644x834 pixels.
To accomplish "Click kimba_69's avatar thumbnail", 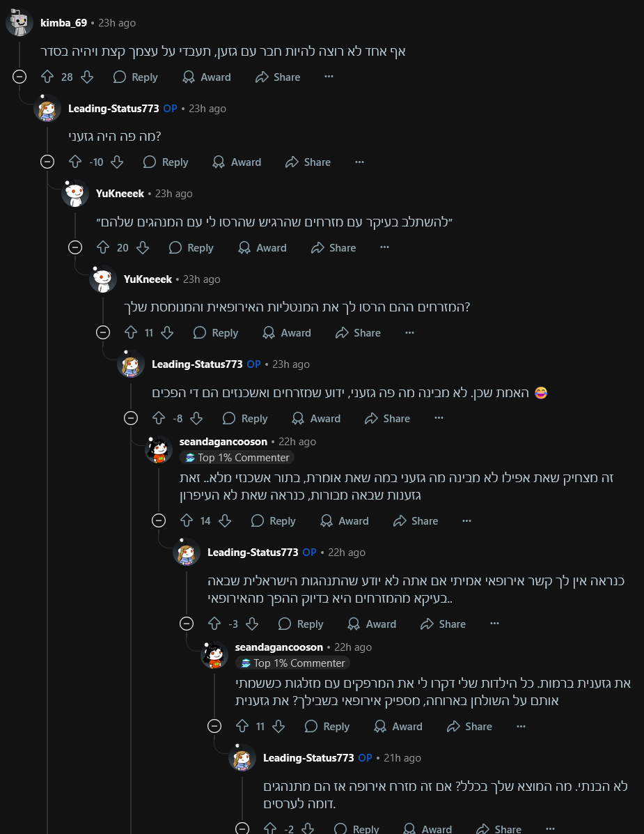I will coord(19,23).
